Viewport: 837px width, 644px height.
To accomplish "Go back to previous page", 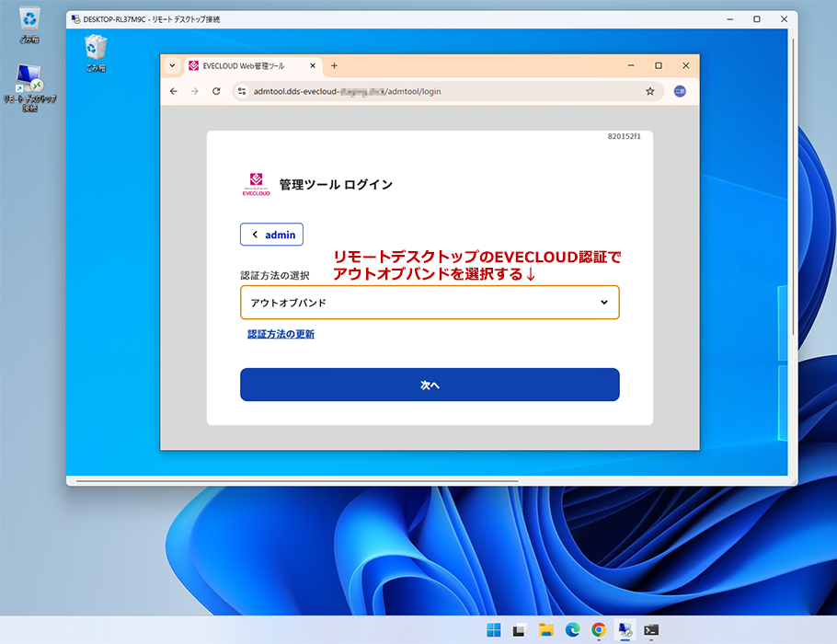I will click(174, 91).
